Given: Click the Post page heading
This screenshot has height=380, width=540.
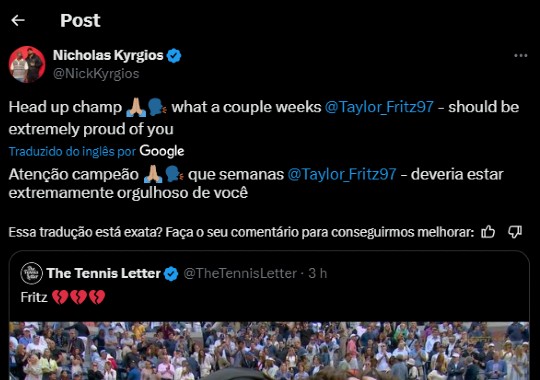Looking at the screenshot, I should pos(80,20).
